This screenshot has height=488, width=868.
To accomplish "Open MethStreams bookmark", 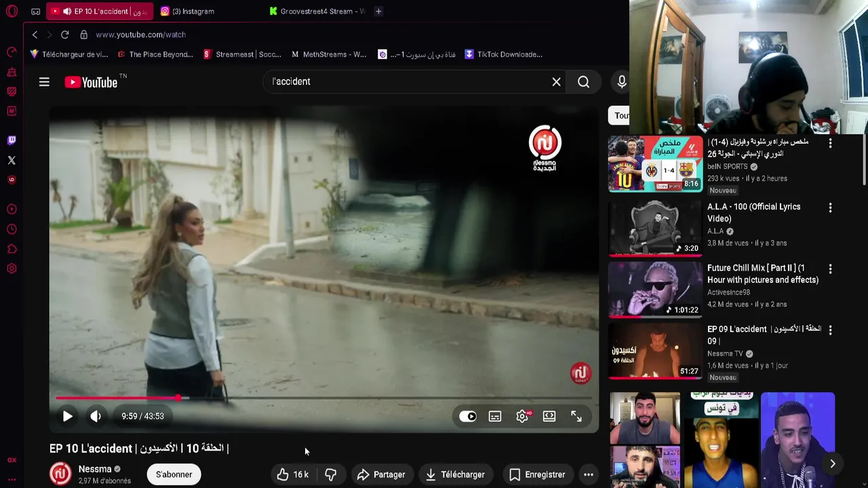I will [x=329, y=54].
